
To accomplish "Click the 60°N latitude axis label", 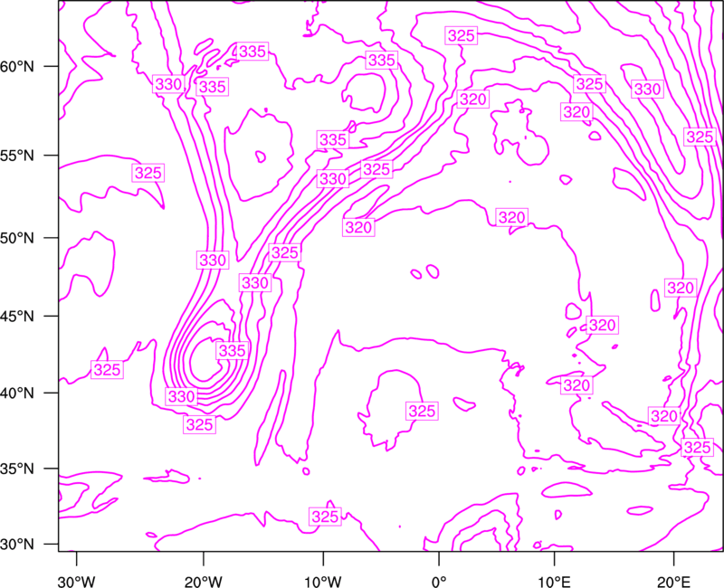I will pos(17,66).
